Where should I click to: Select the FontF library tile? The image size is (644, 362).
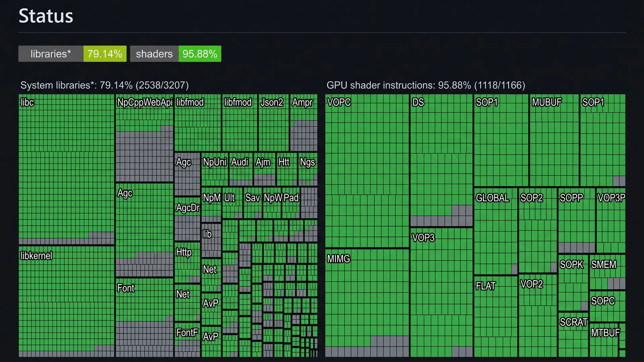click(187, 340)
